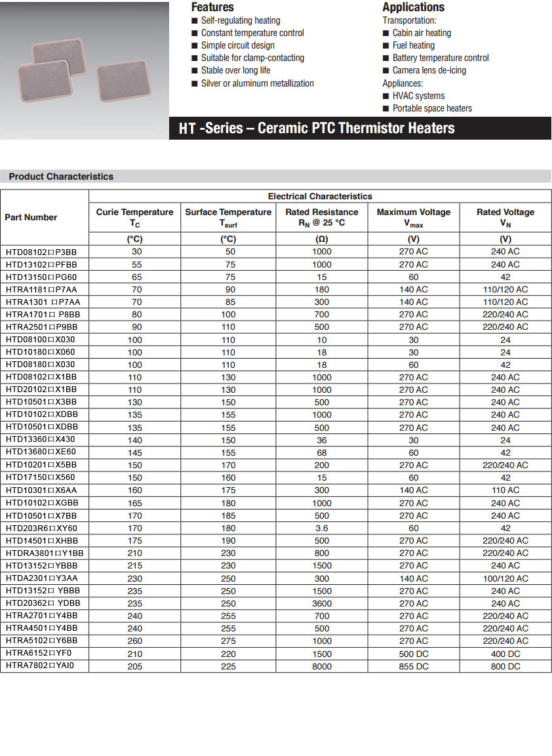Viewport: 552px width, 756px height.
Task: Click the Rated Resistance column header
Action: pos(321,217)
